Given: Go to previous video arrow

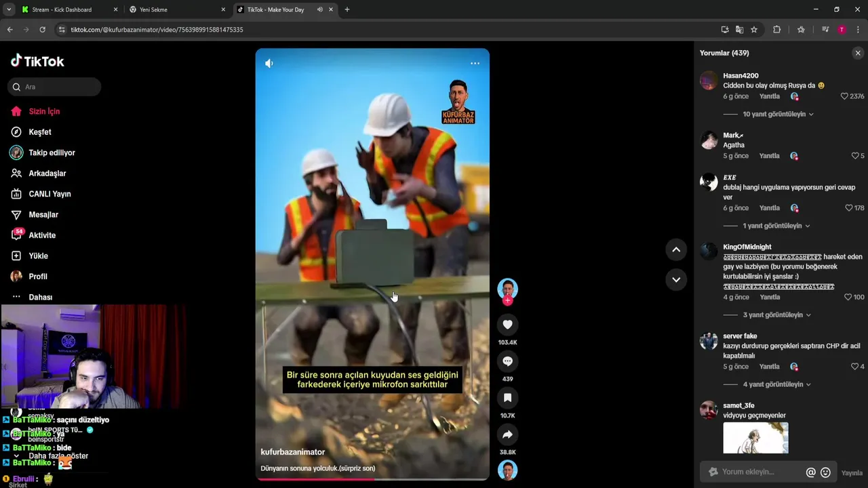Looking at the screenshot, I should 676,249.
